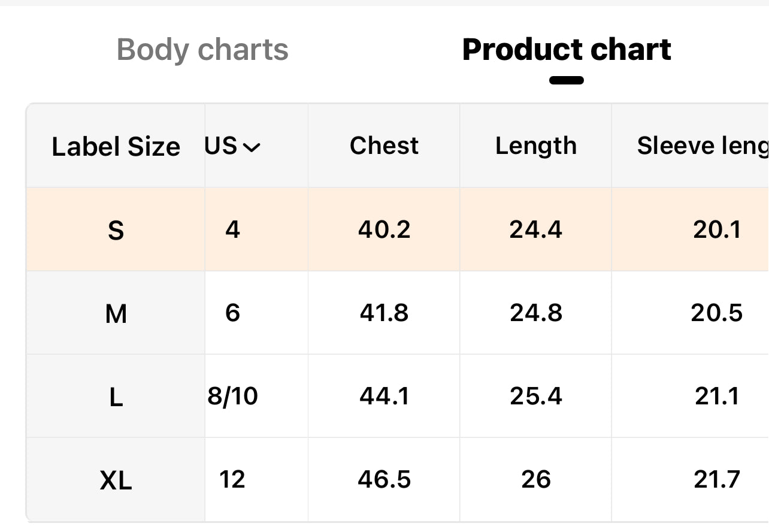Viewport: 769px width, 532px height.
Task: Click the chevron next to US
Action: [x=252, y=147]
